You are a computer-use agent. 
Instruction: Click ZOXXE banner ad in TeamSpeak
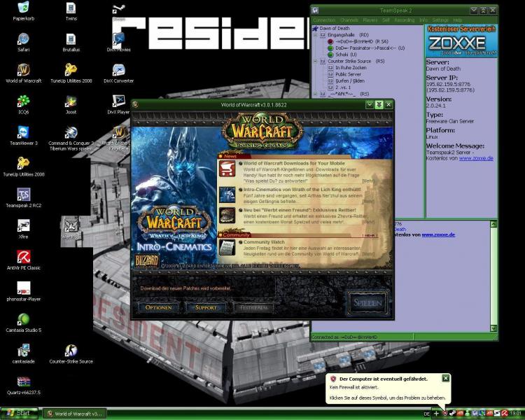462,41
